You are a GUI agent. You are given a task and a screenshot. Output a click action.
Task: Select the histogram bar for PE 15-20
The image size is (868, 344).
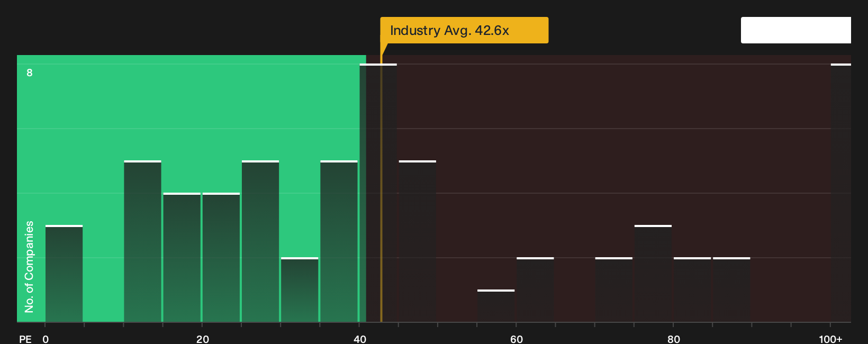pos(182,257)
